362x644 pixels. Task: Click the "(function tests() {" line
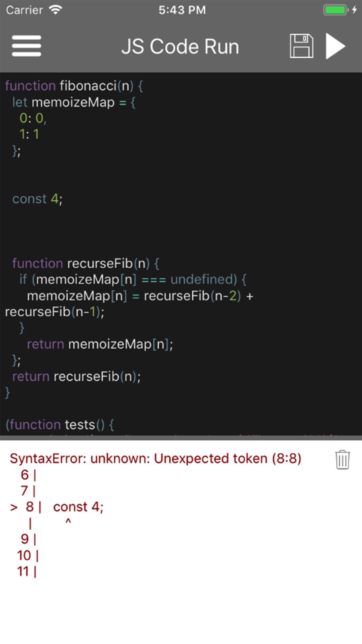tap(60, 425)
